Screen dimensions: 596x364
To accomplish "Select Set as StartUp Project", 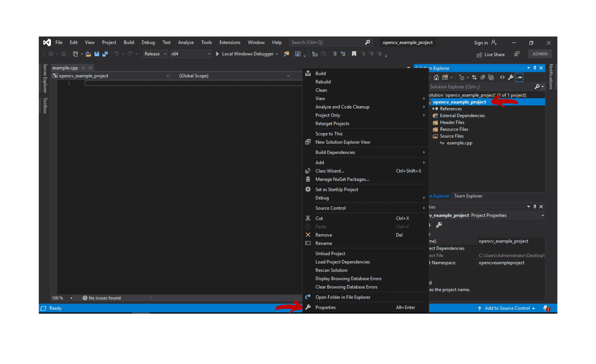I will [366, 189].
